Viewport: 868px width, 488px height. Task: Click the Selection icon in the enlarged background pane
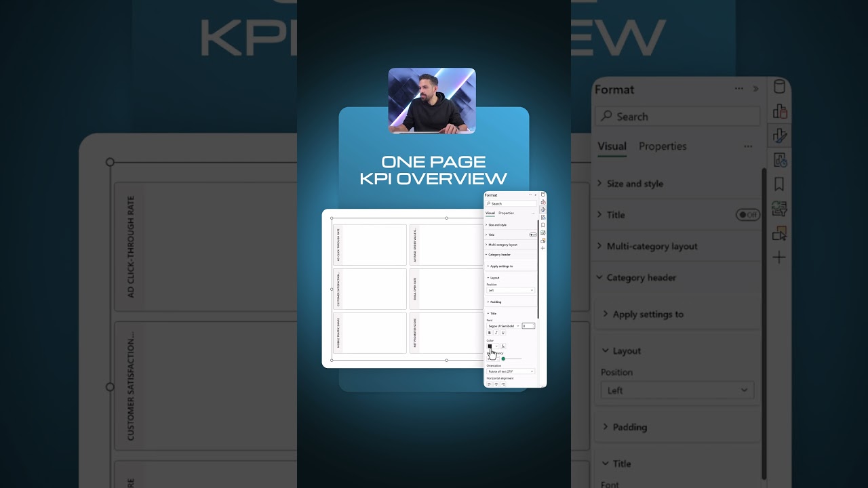click(x=779, y=233)
